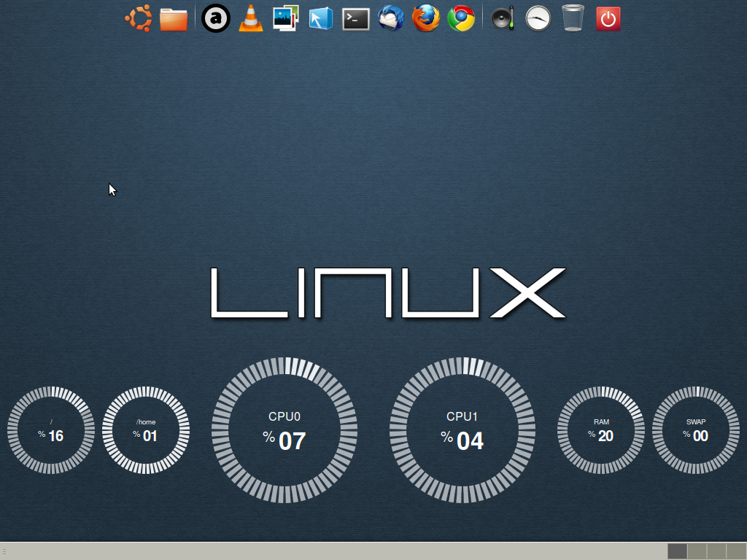The height and width of the screenshot is (560, 747).
Task: Click the red power button icon
Action: (608, 19)
